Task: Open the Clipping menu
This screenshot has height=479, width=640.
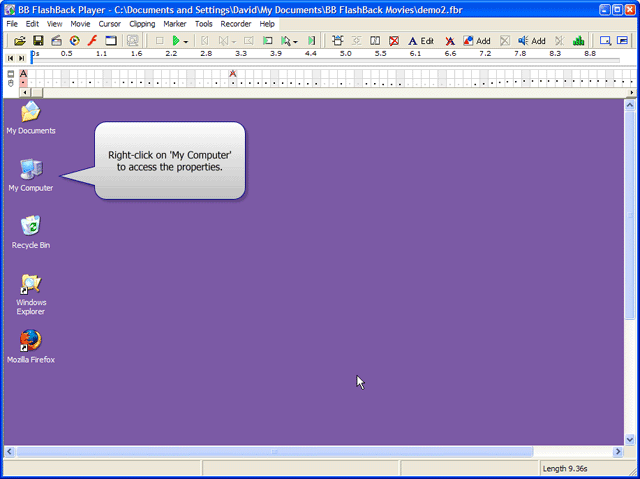Action: point(142,24)
